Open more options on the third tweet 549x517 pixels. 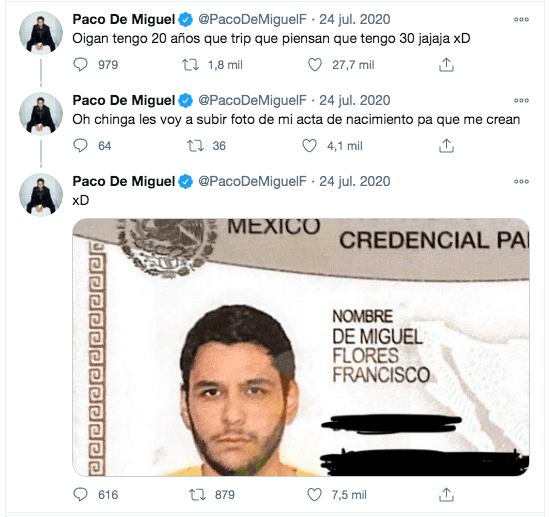click(x=521, y=181)
